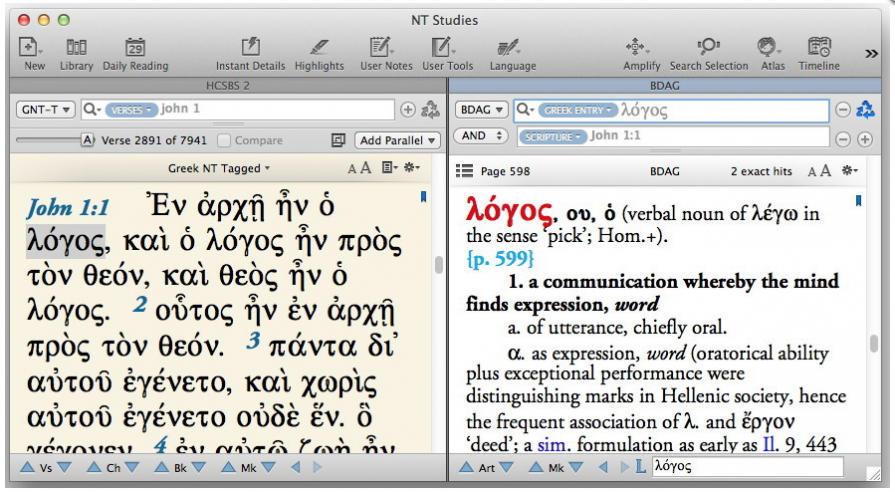Open the Greek NT Tagged display menu
895x492 pixels.
219,169
